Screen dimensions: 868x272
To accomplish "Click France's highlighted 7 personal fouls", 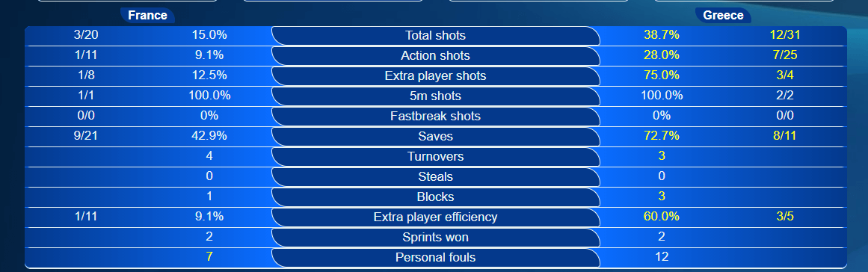I will [x=209, y=256].
